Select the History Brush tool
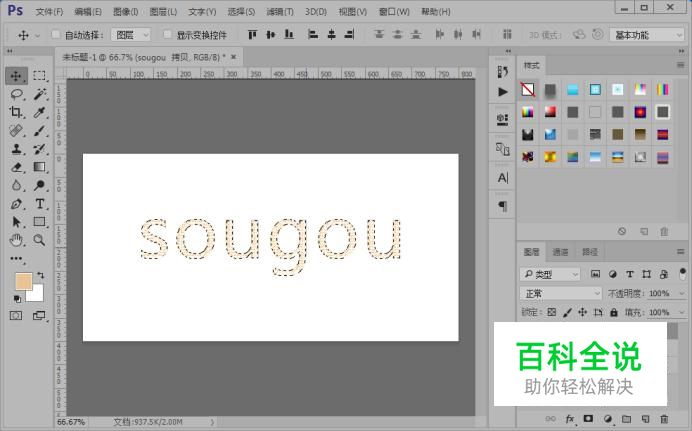 click(x=40, y=149)
